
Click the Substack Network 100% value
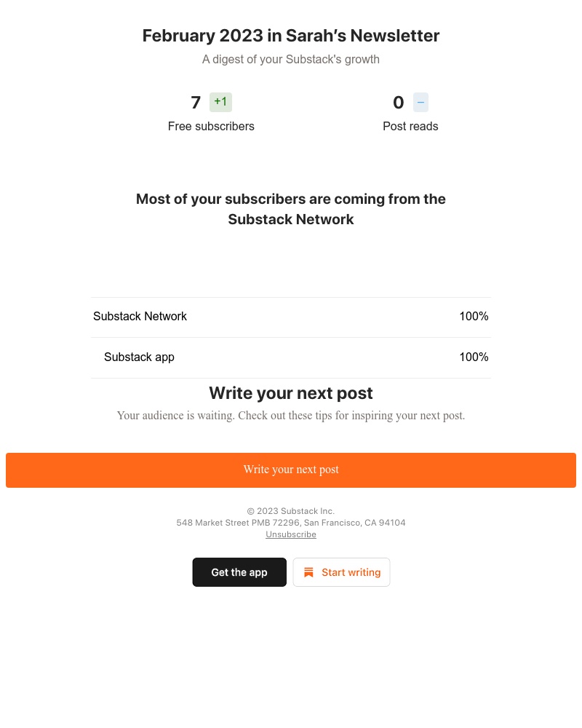(x=474, y=316)
